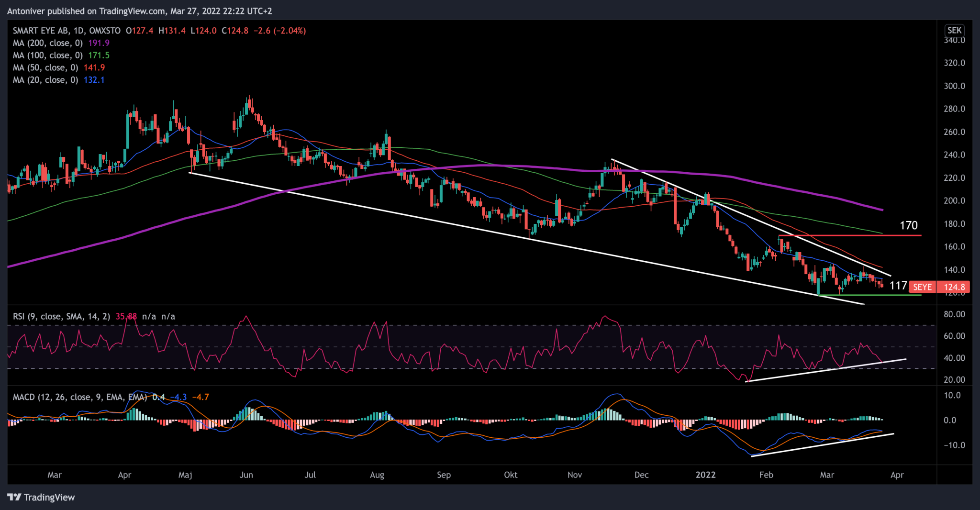Click the SEYE price tag label

[x=922, y=287]
